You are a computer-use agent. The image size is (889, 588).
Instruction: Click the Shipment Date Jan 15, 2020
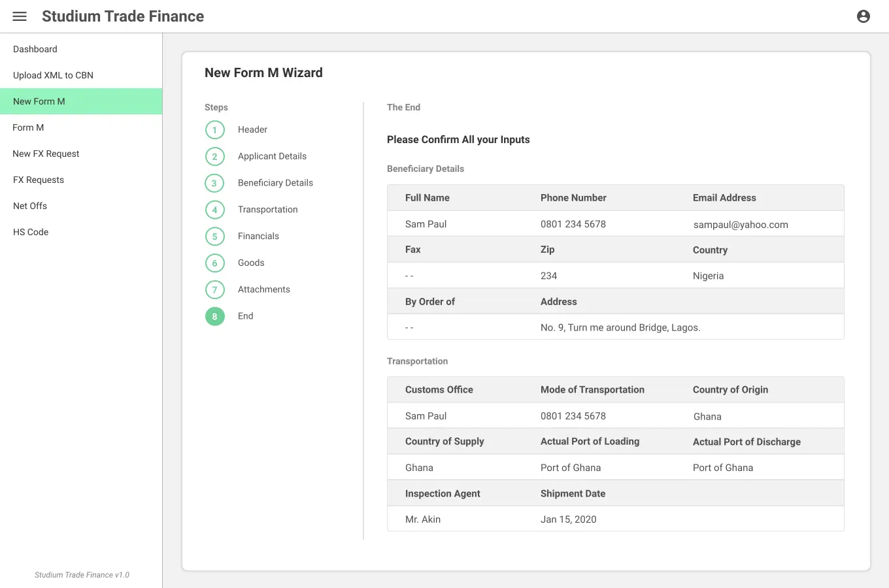point(569,519)
